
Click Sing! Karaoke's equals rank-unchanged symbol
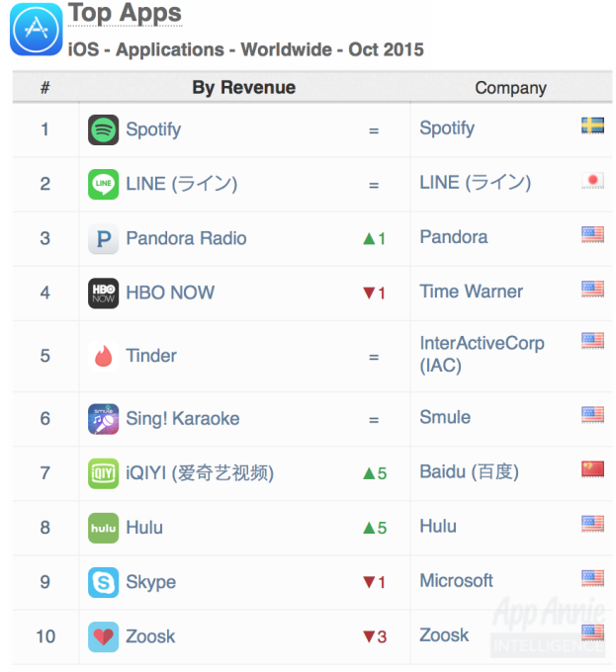[x=374, y=420]
